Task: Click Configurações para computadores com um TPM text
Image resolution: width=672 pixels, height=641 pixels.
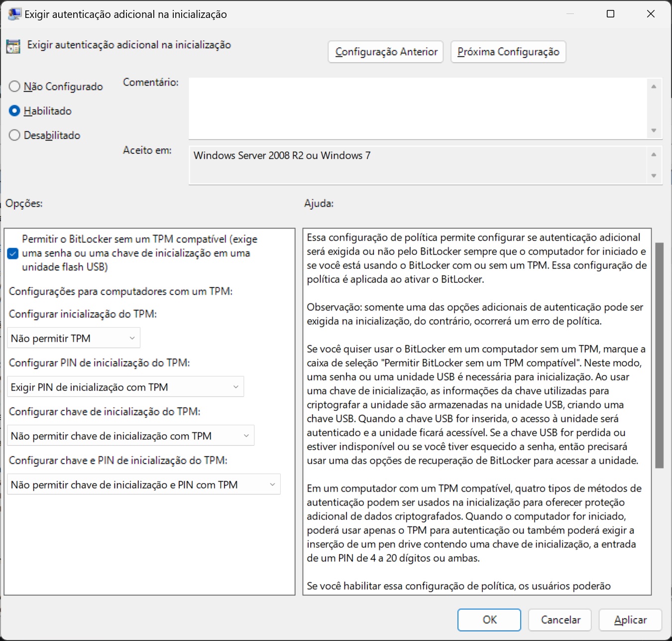Action: 120,291
